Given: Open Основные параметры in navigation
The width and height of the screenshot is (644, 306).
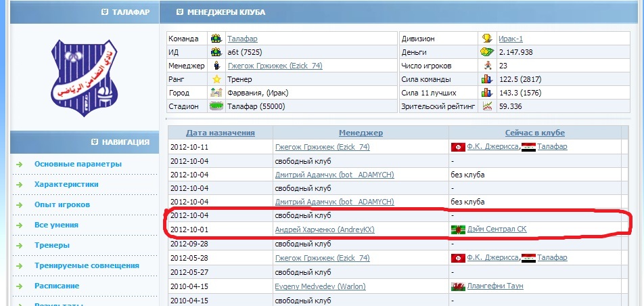Looking at the screenshot, I should (78, 164).
